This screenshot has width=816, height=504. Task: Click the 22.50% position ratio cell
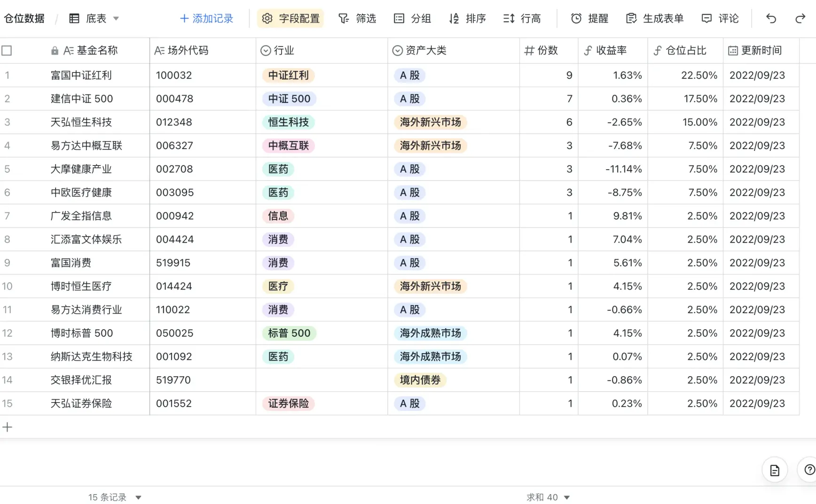(x=685, y=75)
